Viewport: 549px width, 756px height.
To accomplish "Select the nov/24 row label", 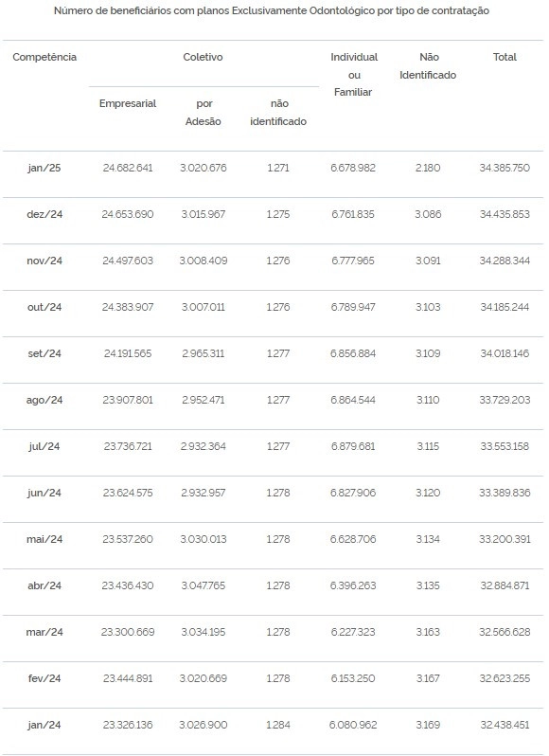I will 44,261.
